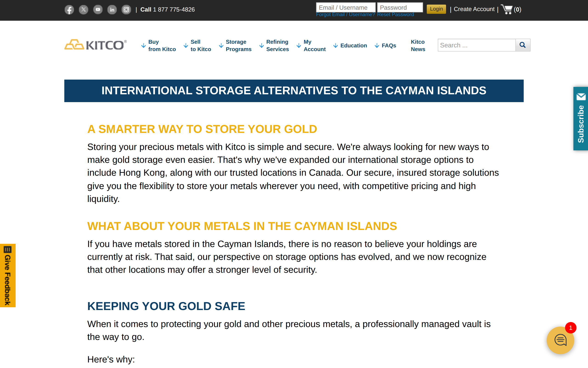
Task: Open the Instagram social icon
Action: click(126, 10)
